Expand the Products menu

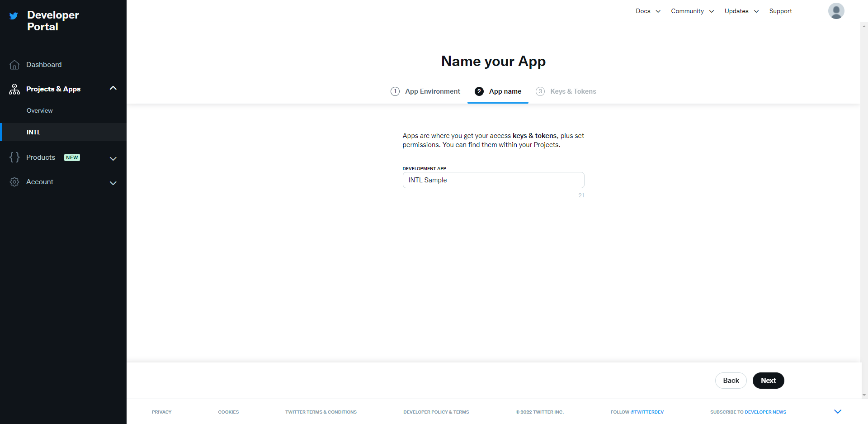click(113, 158)
